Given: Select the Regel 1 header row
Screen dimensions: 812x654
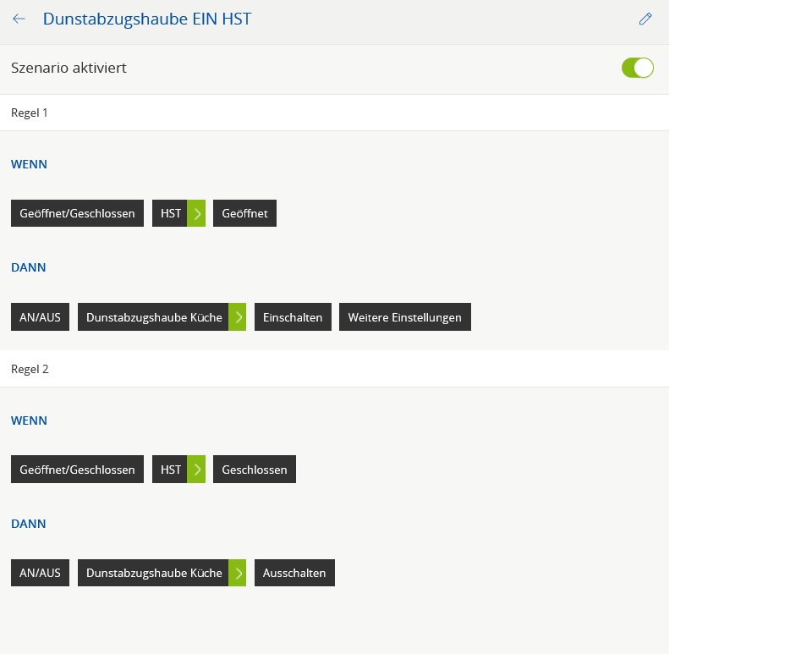Looking at the screenshot, I should click(x=334, y=113).
